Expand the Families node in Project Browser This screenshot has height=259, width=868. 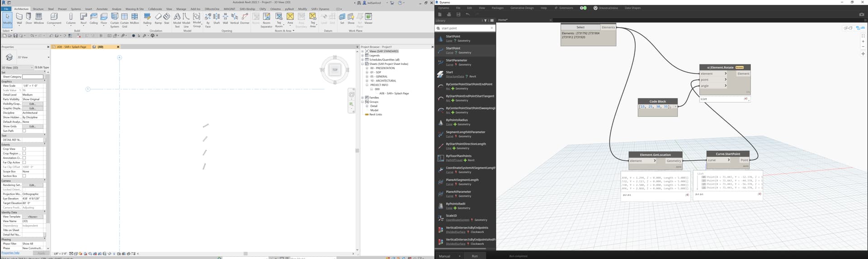(x=363, y=97)
